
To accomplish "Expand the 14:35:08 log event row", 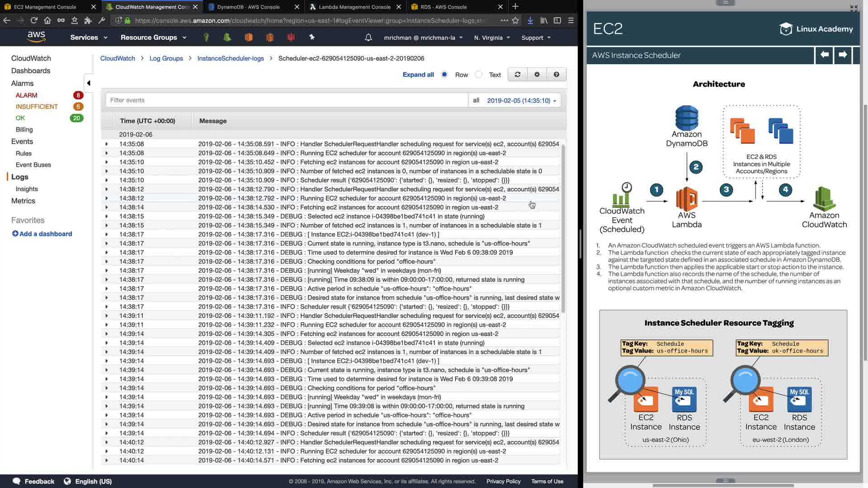I will tap(107, 144).
